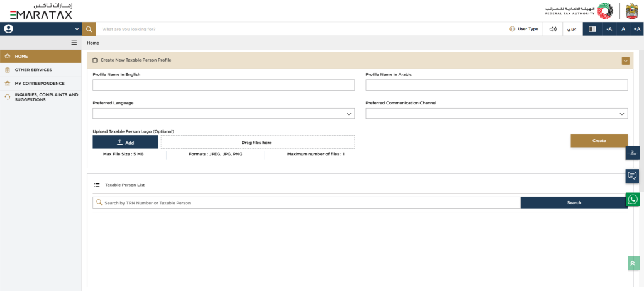Click the text-to-speech speaker icon
This screenshot has height=291, width=644.
(x=553, y=29)
